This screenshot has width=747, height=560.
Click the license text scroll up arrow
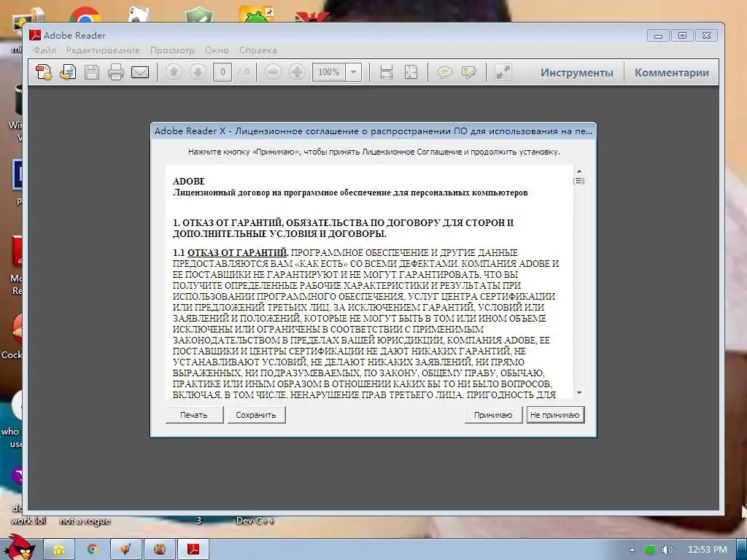click(x=579, y=171)
